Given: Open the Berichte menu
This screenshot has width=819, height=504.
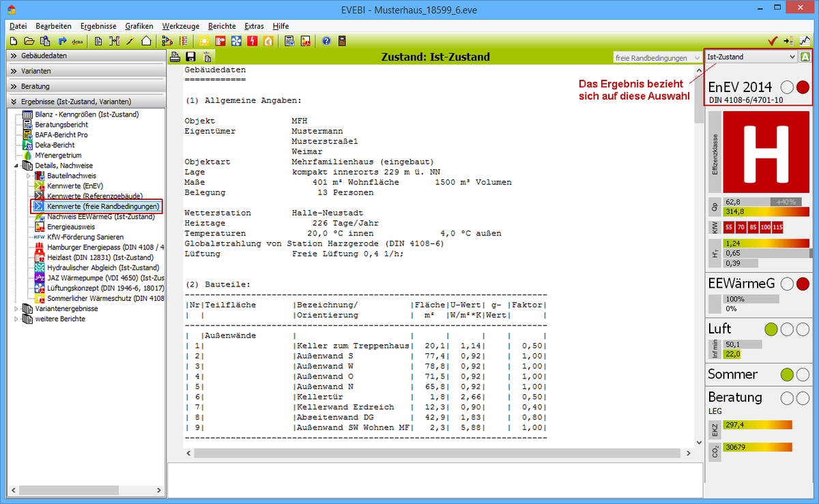Looking at the screenshot, I should pyautogui.click(x=222, y=25).
